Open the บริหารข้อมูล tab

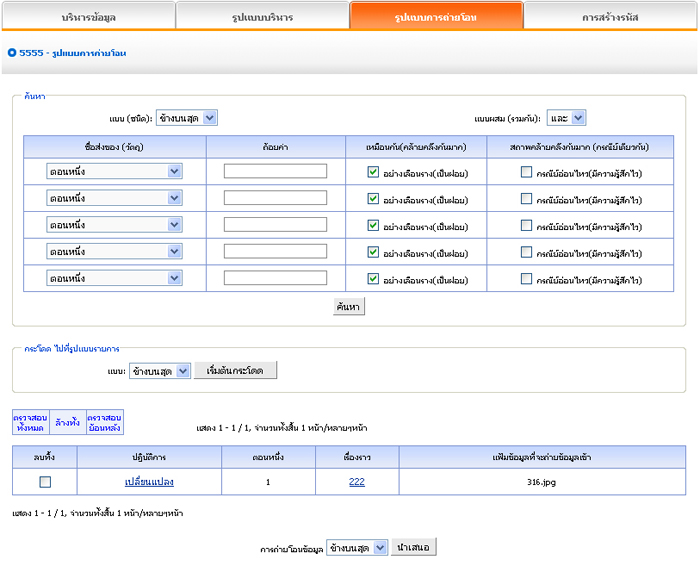[x=88, y=17]
